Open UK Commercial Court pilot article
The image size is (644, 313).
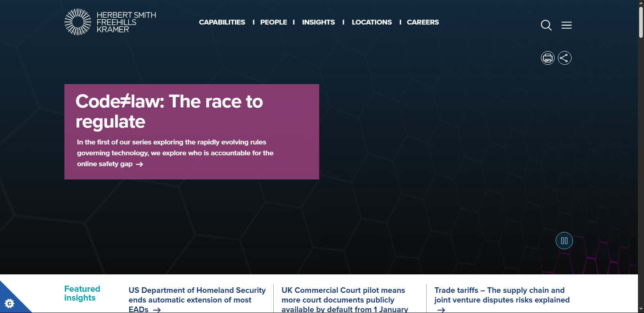point(343,295)
